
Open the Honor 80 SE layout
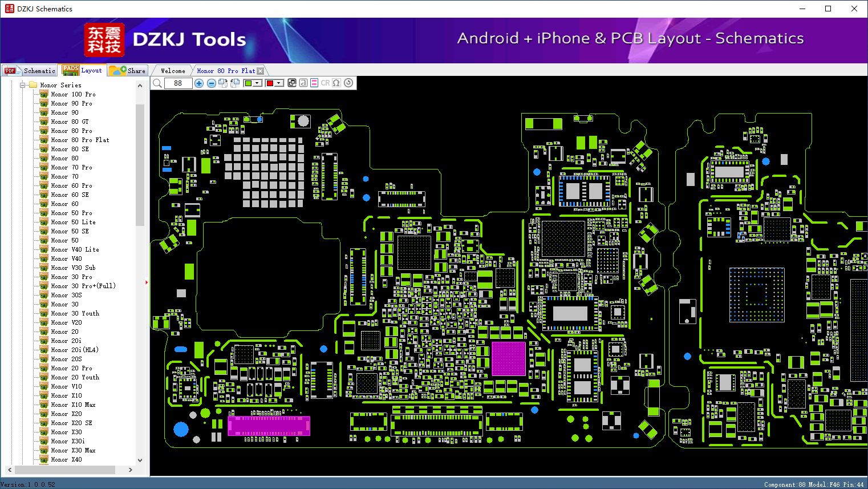pos(70,149)
